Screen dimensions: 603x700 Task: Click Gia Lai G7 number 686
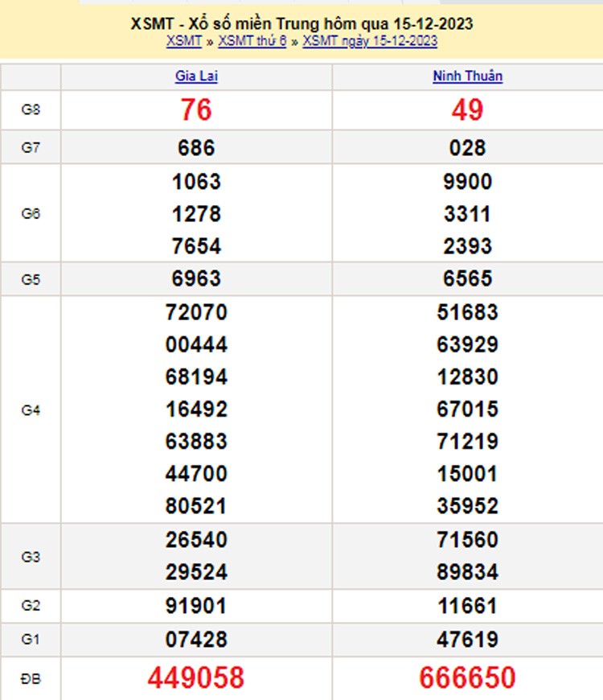pos(196,148)
